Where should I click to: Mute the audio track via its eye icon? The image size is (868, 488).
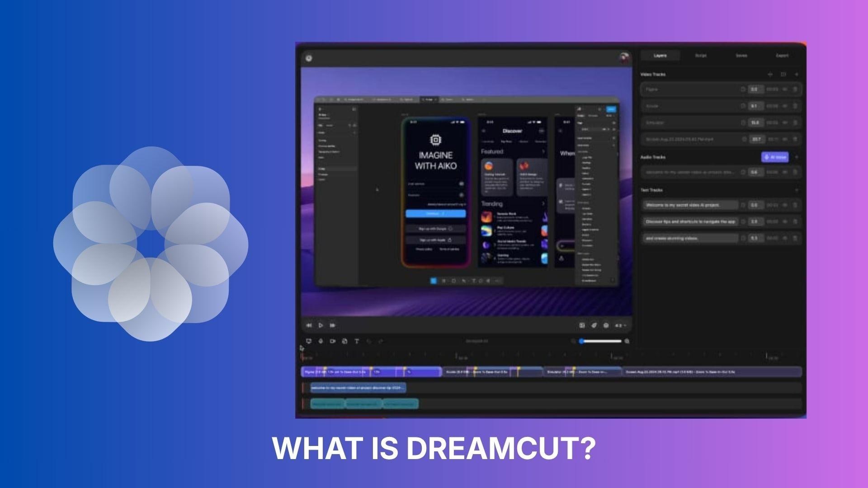click(785, 172)
